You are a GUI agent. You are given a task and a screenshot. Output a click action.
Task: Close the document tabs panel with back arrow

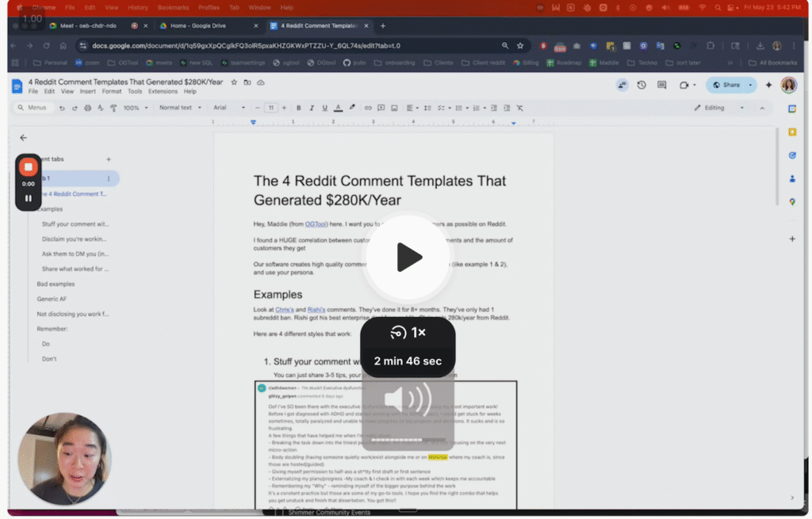[x=23, y=138]
